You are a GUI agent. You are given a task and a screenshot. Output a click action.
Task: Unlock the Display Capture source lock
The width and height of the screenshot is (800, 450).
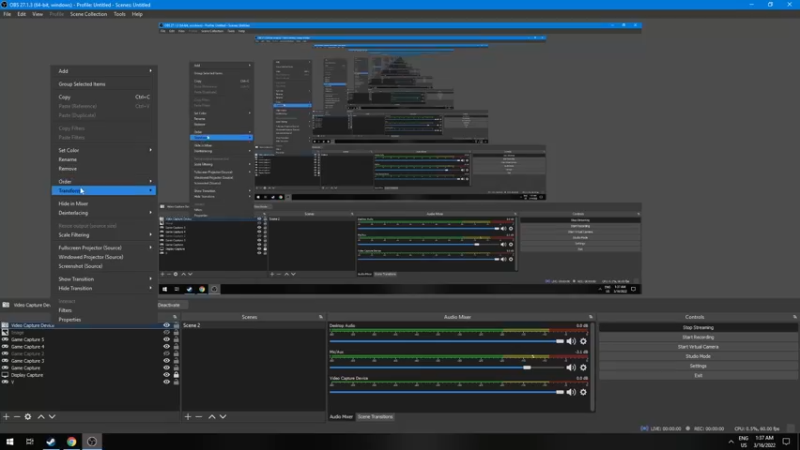point(176,375)
